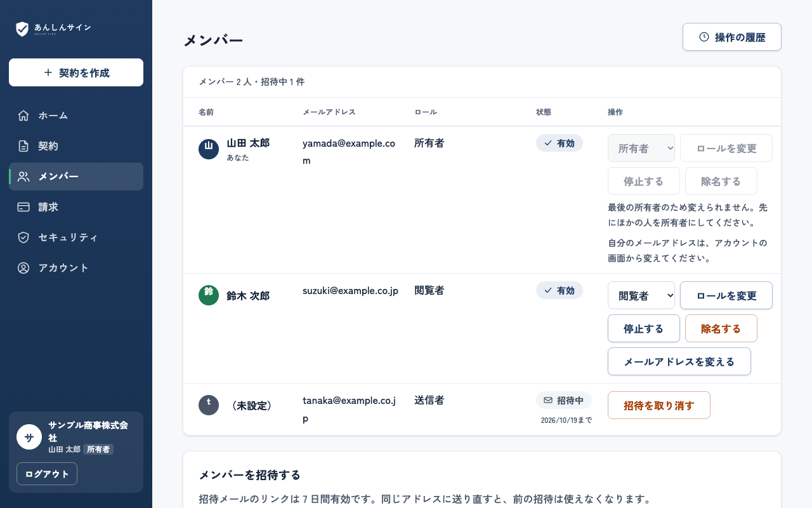Image resolution: width=812 pixels, height=508 pixels.
Task: Click the user circle icon beside アカウント
Action: [23, 268]
